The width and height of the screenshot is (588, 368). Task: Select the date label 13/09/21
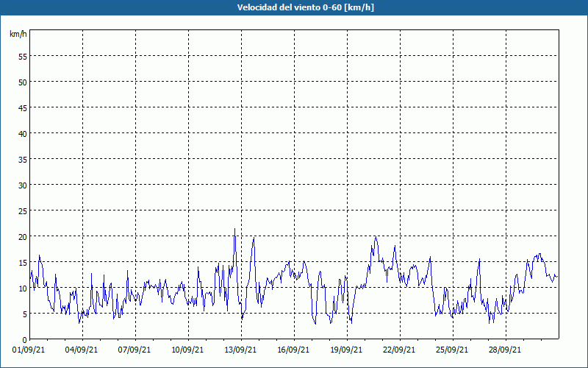240,350
